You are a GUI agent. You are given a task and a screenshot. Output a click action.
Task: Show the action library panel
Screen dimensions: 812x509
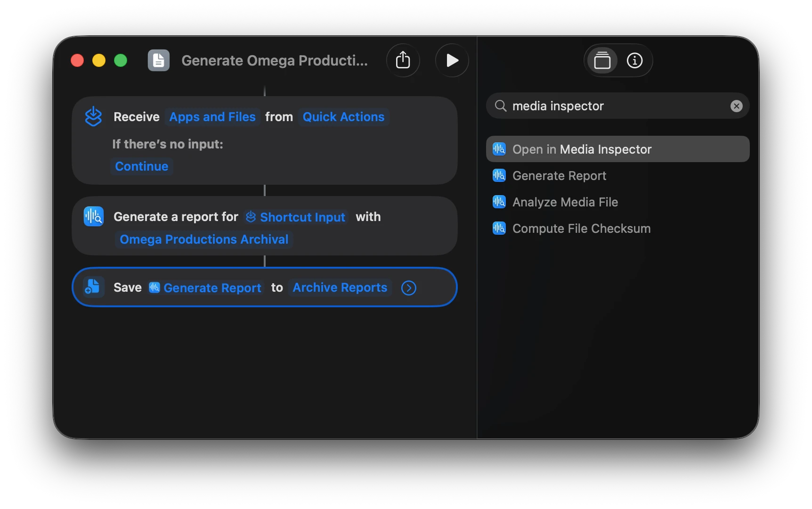[602, 60]
